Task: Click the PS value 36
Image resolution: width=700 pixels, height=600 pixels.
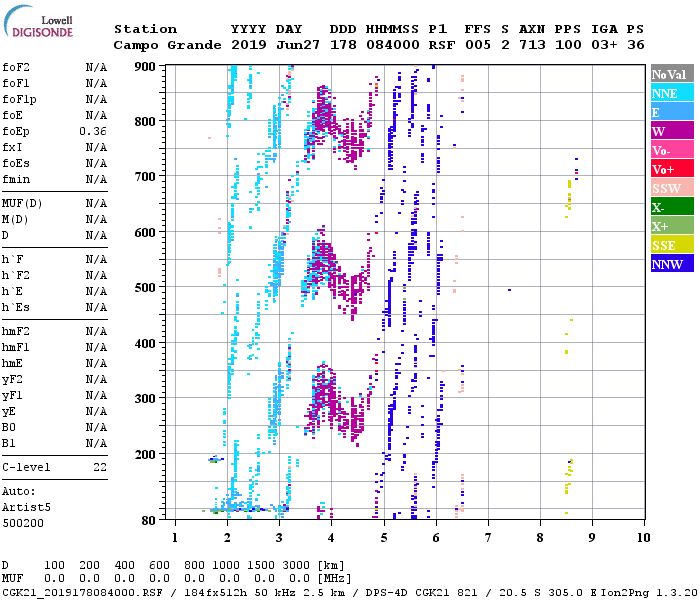Action: point(636,45)
